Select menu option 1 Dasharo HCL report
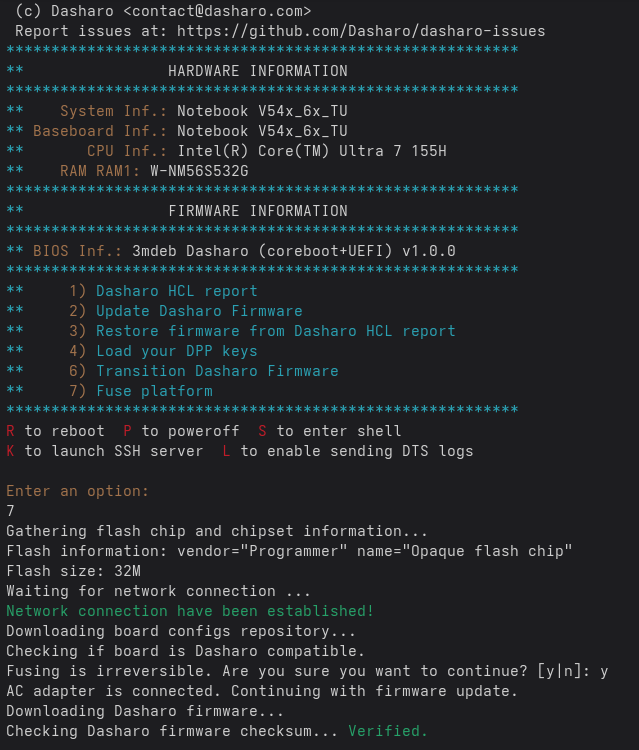Screen dimensions: 639x750 pyautogui.click(x=176, y=291)
